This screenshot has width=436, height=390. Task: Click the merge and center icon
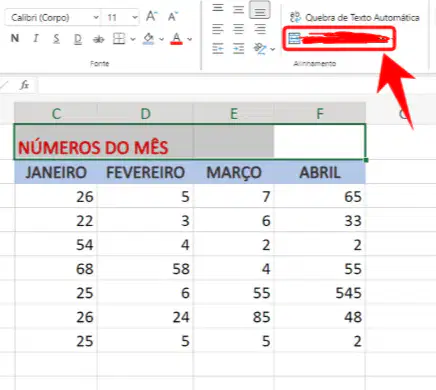click(x=294, y=39)
